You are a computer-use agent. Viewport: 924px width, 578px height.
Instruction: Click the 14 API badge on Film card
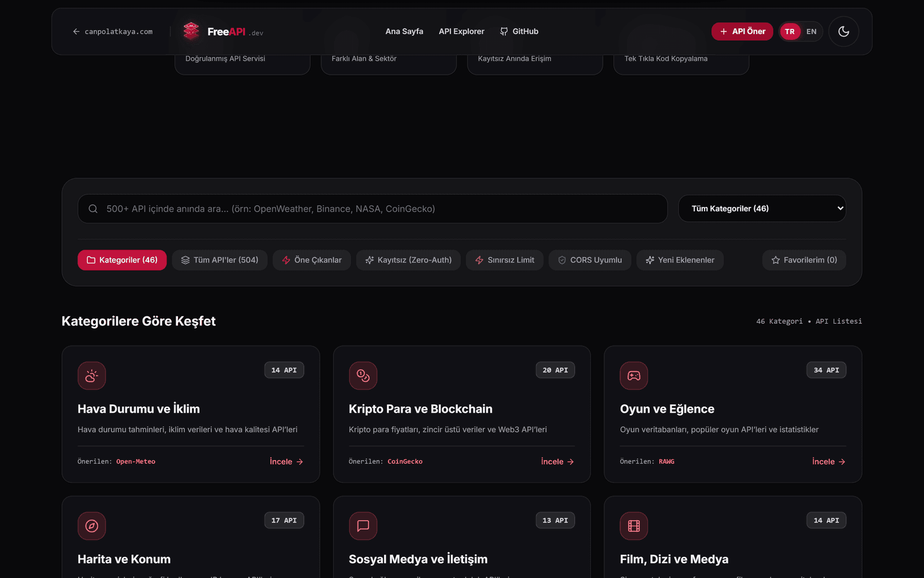(826, 520)
